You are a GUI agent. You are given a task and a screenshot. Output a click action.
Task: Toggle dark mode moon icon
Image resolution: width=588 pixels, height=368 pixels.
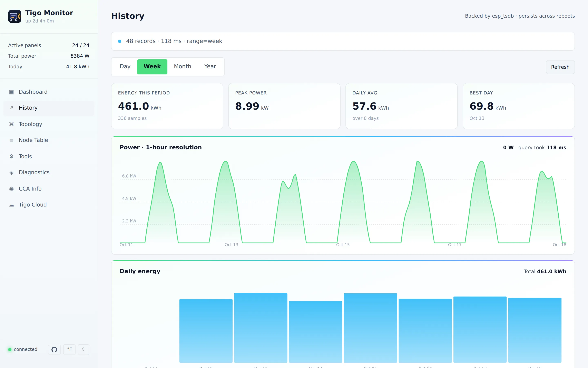(84, 350)
